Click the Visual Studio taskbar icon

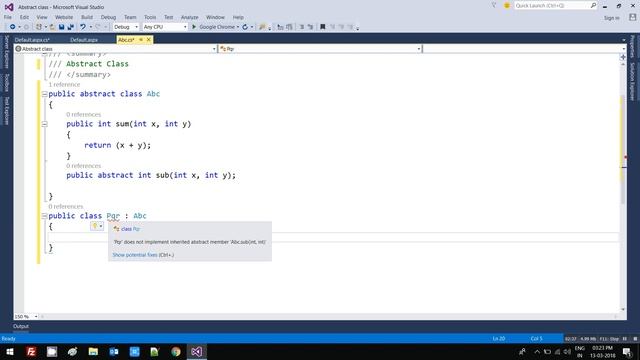click(x=196, y=351)
